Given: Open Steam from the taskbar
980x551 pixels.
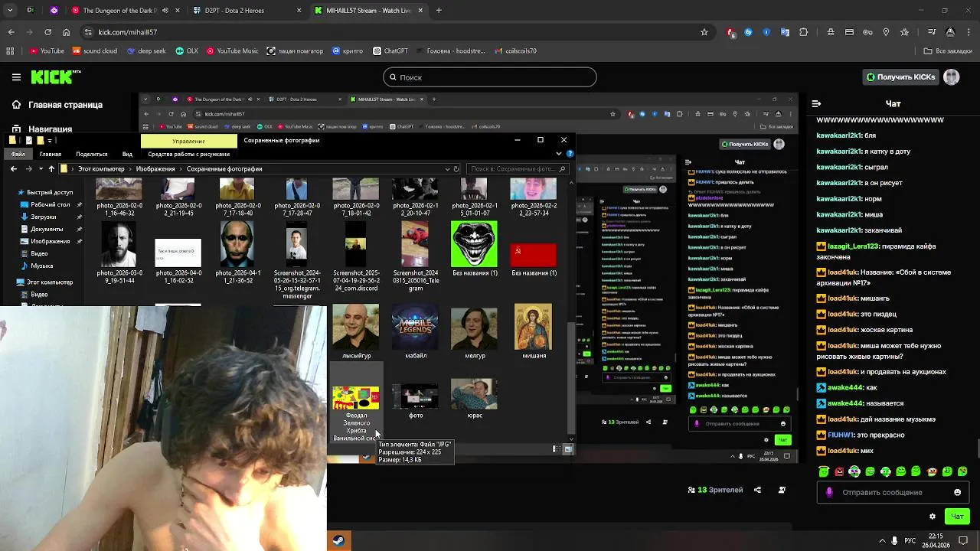Looking at the screenshot, I should [338, 540].
